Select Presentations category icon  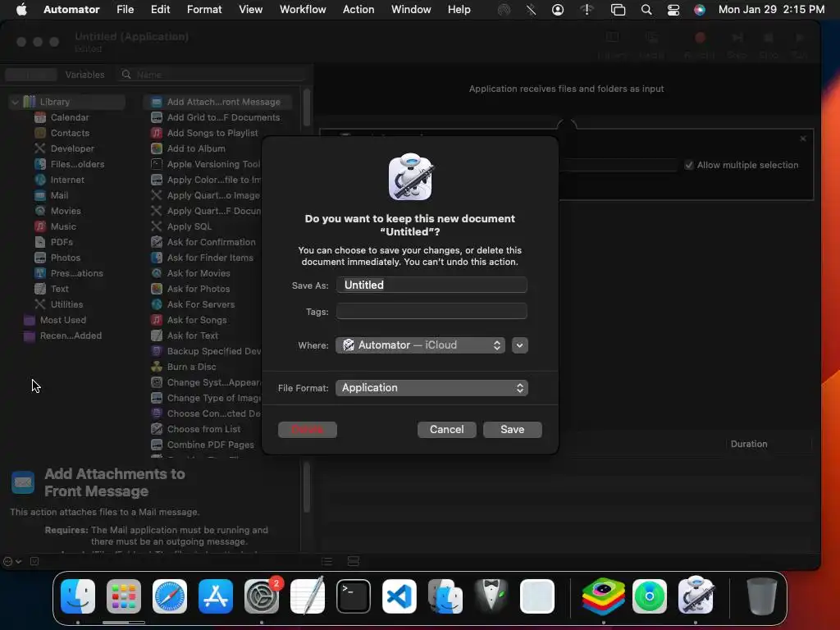point(40,273)
